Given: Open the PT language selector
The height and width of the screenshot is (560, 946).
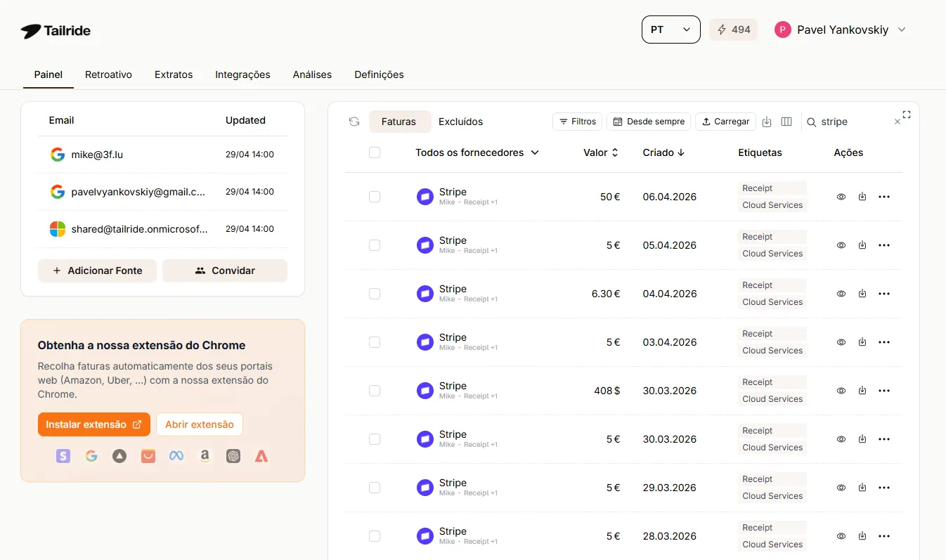Looking at the screenshot, I should 670,30.
